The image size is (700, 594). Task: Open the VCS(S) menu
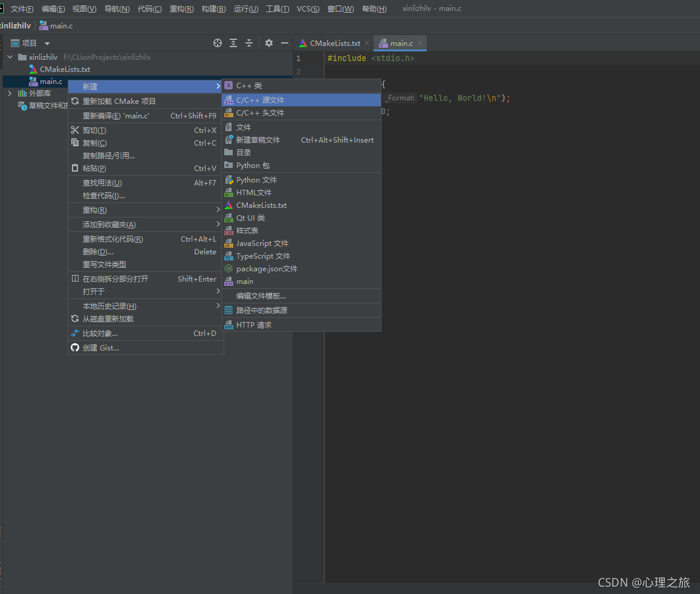click(x=308, y=9)
